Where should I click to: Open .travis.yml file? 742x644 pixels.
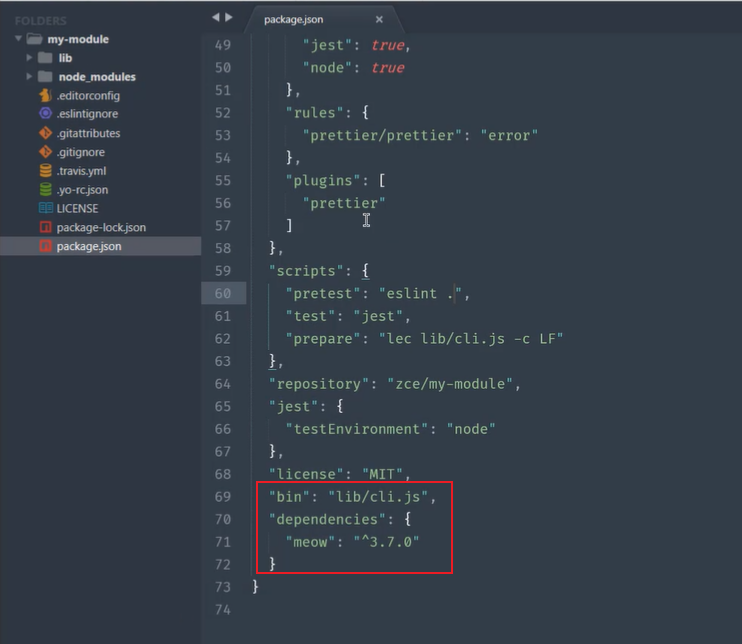coord(81,171)
